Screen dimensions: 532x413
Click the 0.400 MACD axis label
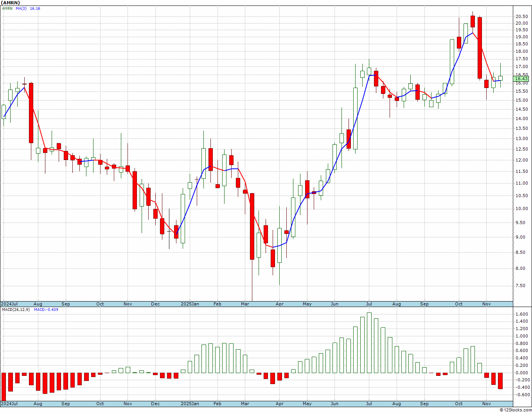[x=522, y=358]
